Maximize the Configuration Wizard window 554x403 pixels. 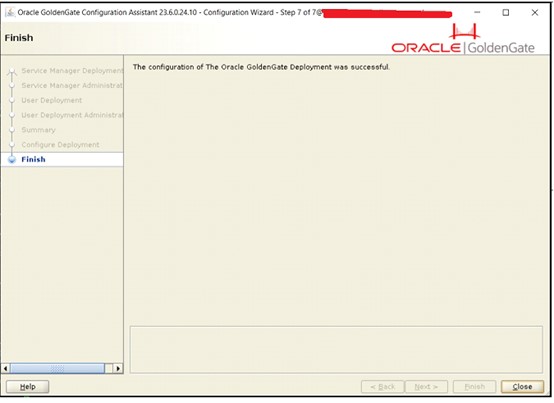point(506,13)
